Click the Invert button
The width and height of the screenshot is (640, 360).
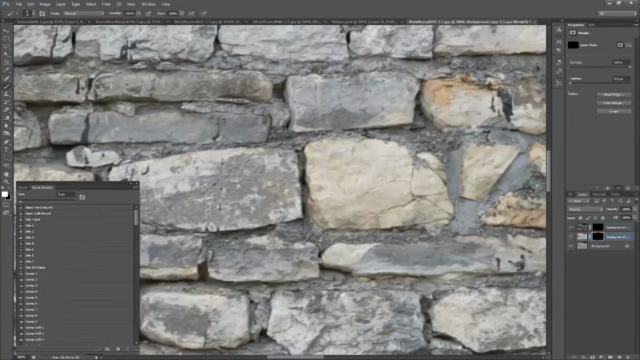click(614, 111)
